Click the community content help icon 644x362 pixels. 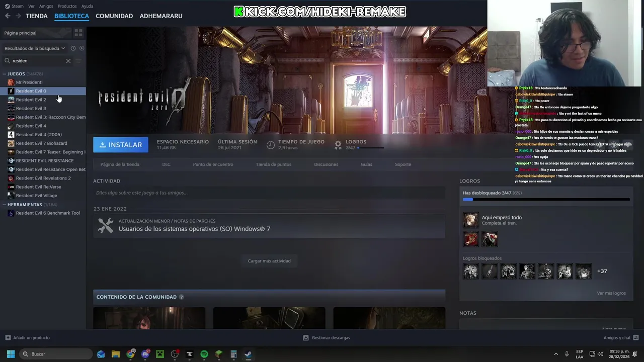pyautogui.click(x=182, y=297)
